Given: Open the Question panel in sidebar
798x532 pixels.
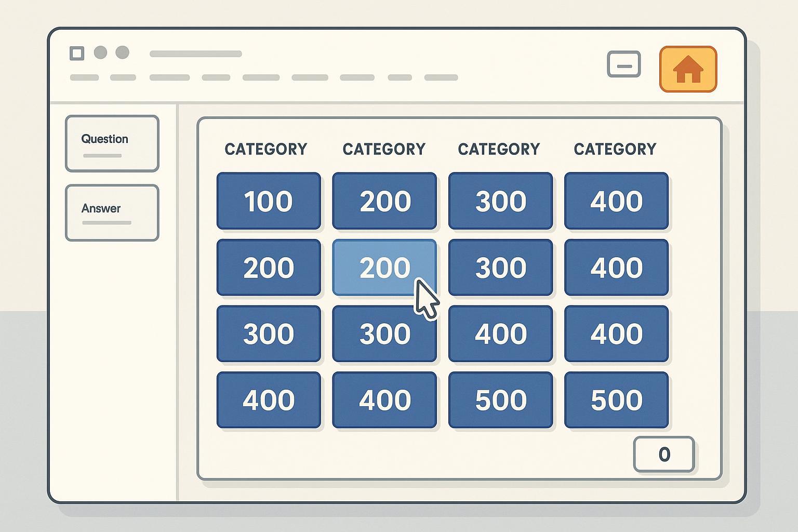Looking at the screenshot, I should point(112,143).
